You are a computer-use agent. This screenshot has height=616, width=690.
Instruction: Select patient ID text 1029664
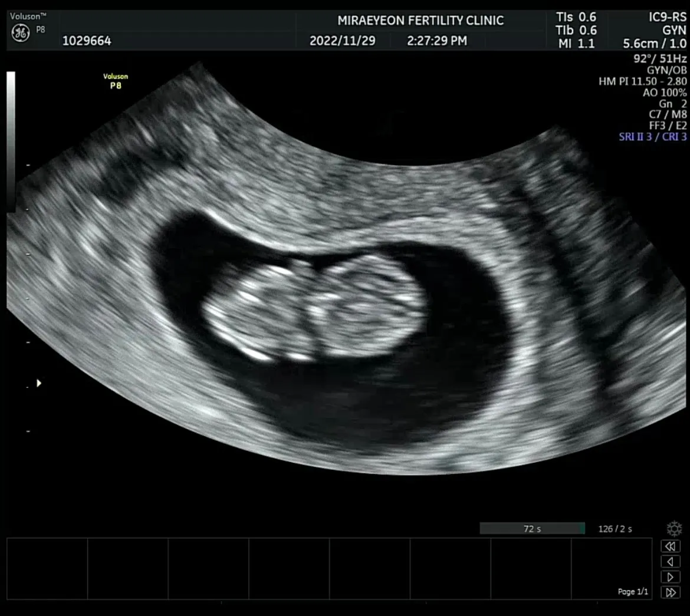click(87, 41)
